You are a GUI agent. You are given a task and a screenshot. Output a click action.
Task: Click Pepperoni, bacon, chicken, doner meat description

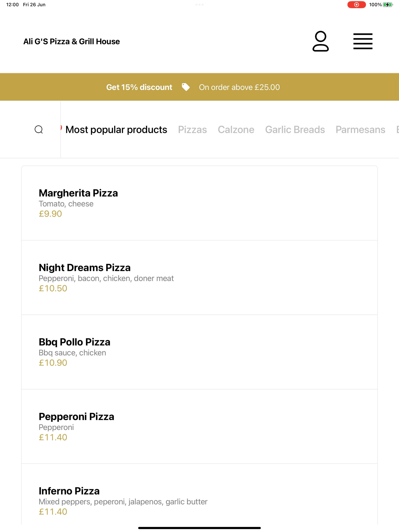pos(106,278)
